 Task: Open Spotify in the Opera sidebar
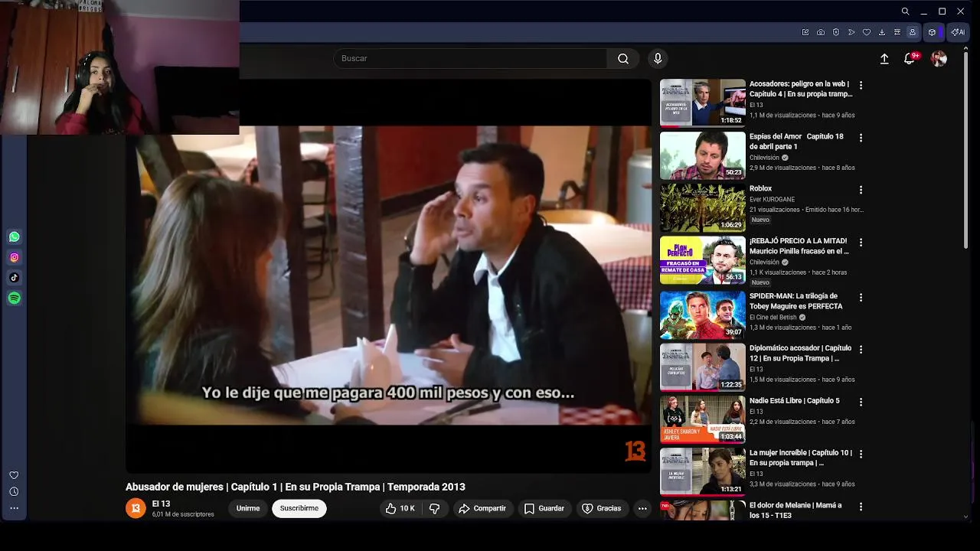[14, 298]
